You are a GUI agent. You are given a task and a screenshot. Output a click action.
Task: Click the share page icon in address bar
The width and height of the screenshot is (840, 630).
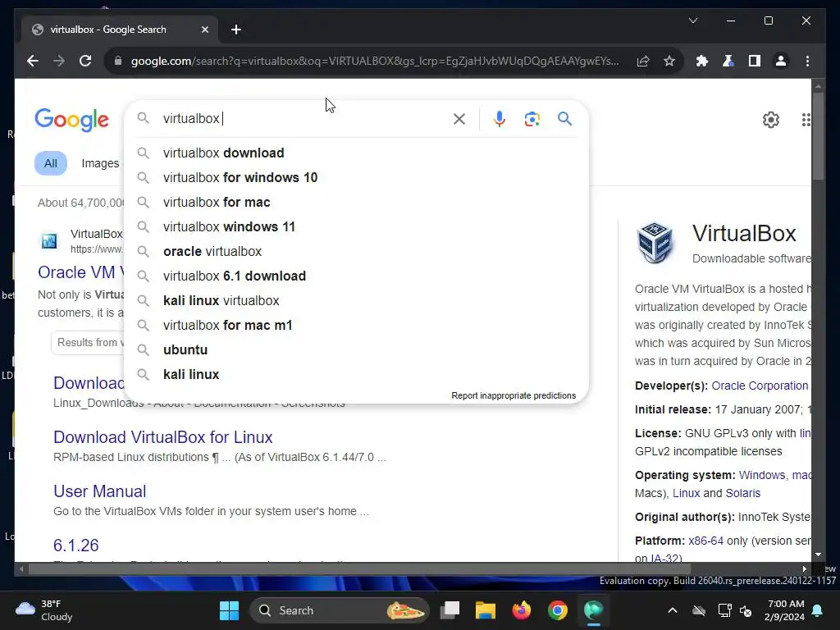(x=643, y=61)
